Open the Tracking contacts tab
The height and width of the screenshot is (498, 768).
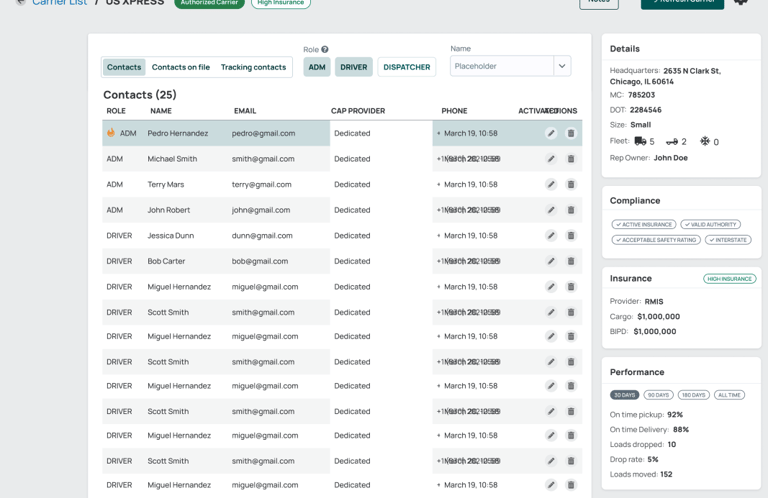pos(253,67)
